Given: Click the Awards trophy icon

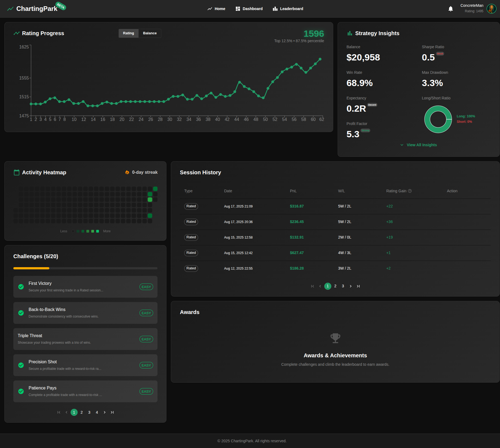Looking at the screenshot, I should click(x=335, y=338).
